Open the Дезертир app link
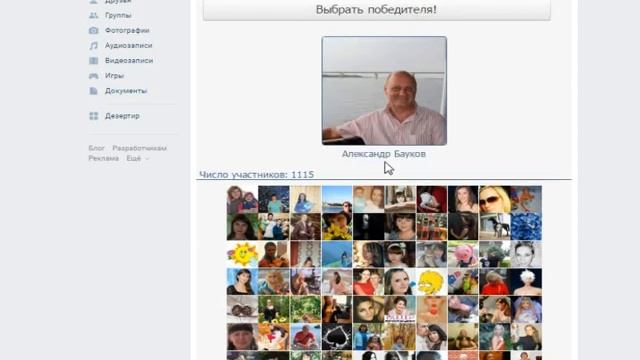 pyautogui.click(x=122, y=116)
